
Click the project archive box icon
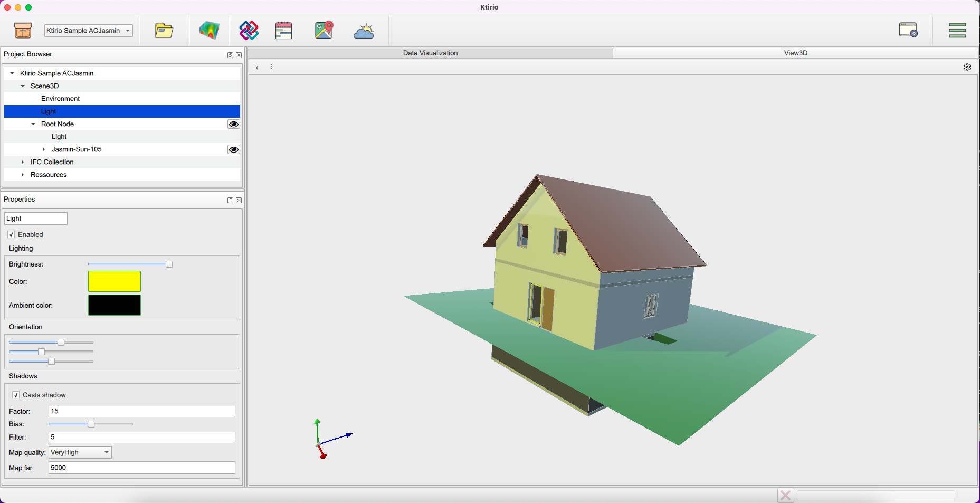[x=23, y=31]
